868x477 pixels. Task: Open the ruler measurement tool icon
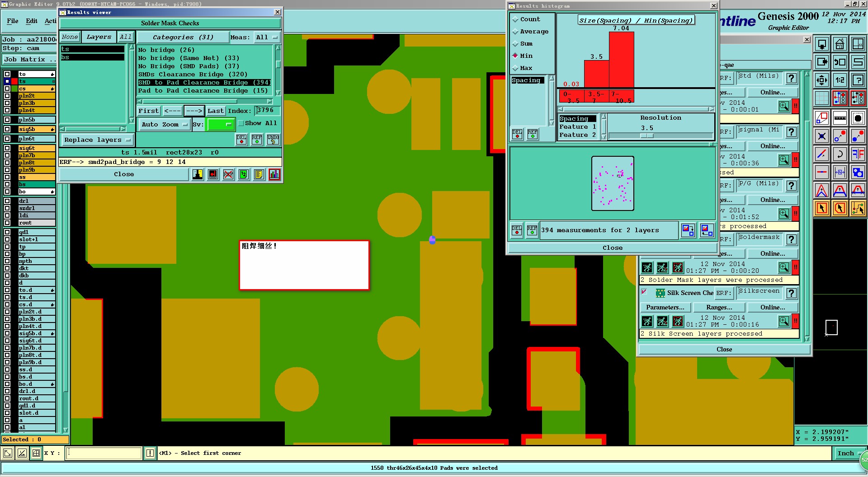[x=840, y=118]
